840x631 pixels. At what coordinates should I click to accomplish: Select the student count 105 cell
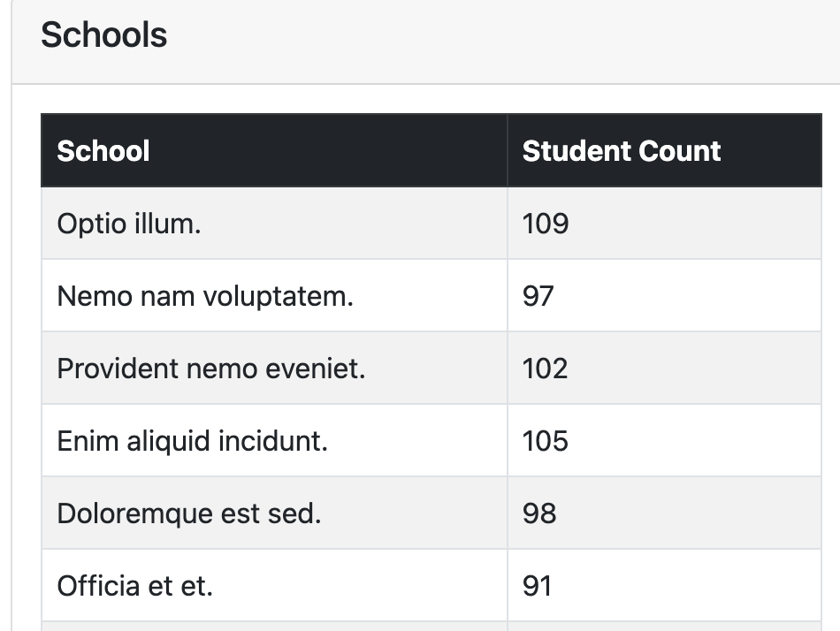coord(665,440)
